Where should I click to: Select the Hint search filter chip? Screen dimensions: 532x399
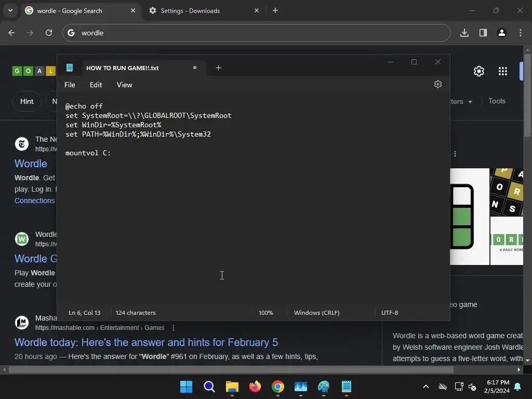coord(27,101)
